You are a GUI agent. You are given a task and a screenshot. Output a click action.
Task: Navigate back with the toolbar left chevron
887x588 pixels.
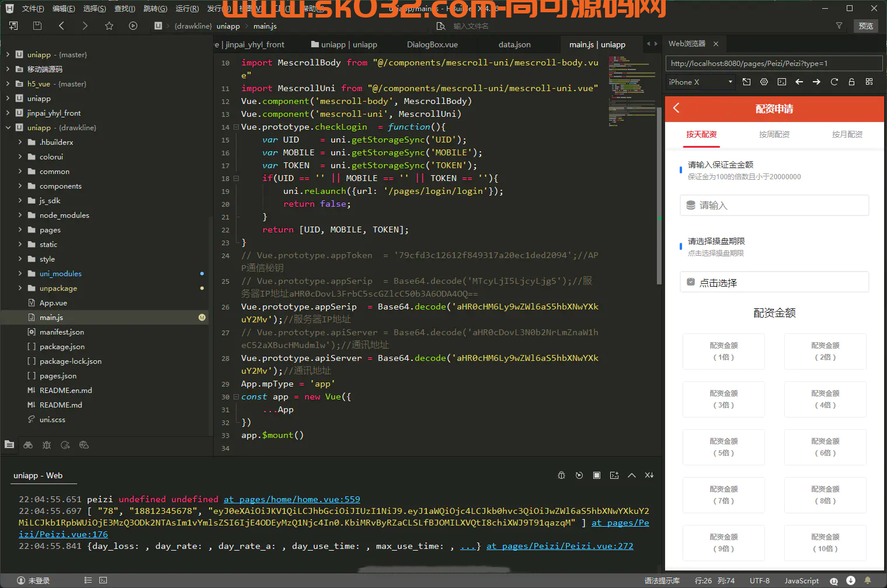click(x=61, y=26)
